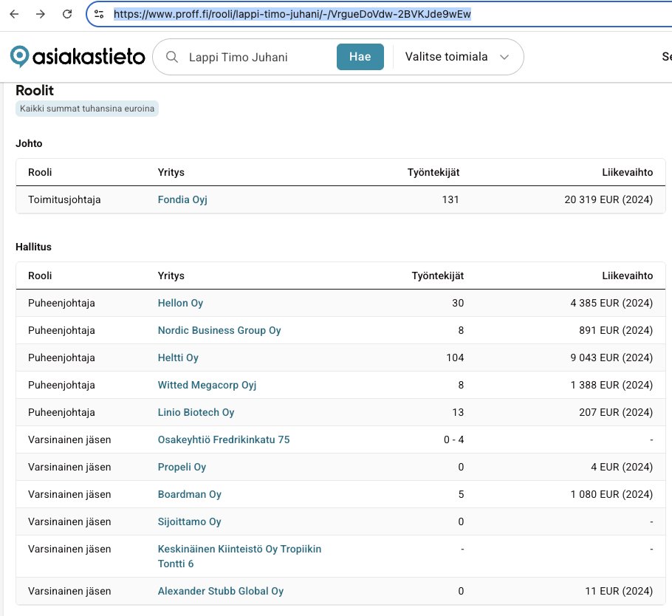Click the magnifying glass search icon

172,57
